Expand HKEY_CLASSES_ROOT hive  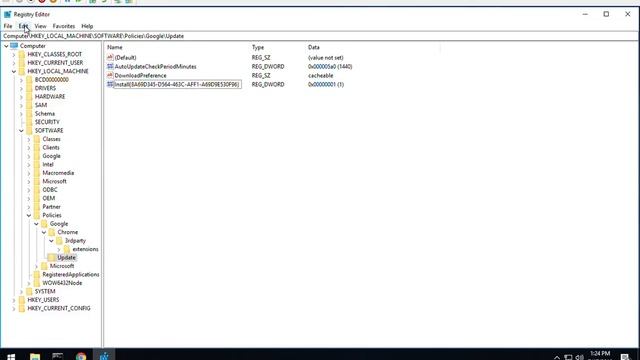click(14, 54)
